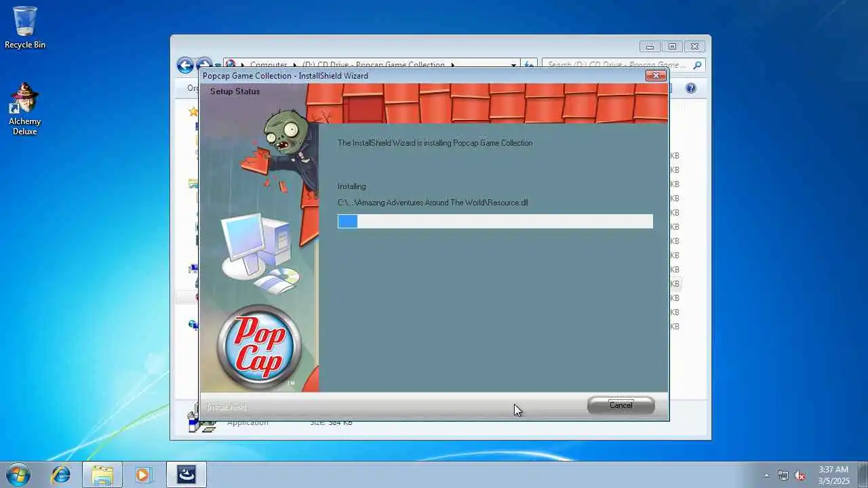
Task: Close the InstallShield Wizard window
Action: point(655,75)
